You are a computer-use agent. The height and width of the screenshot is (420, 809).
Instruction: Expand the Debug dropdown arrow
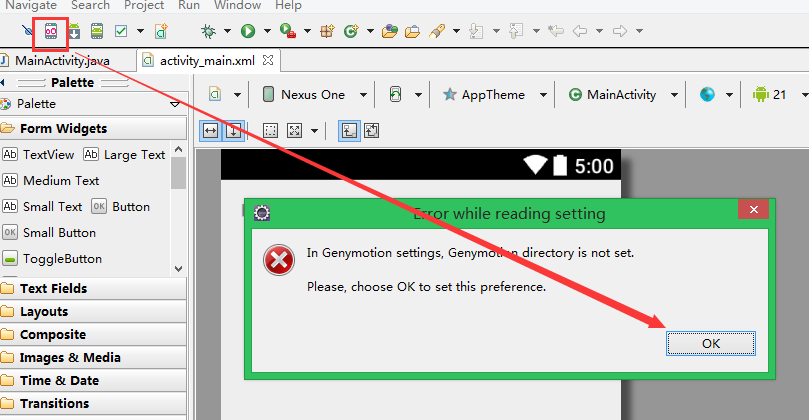[x=227, y=31]
